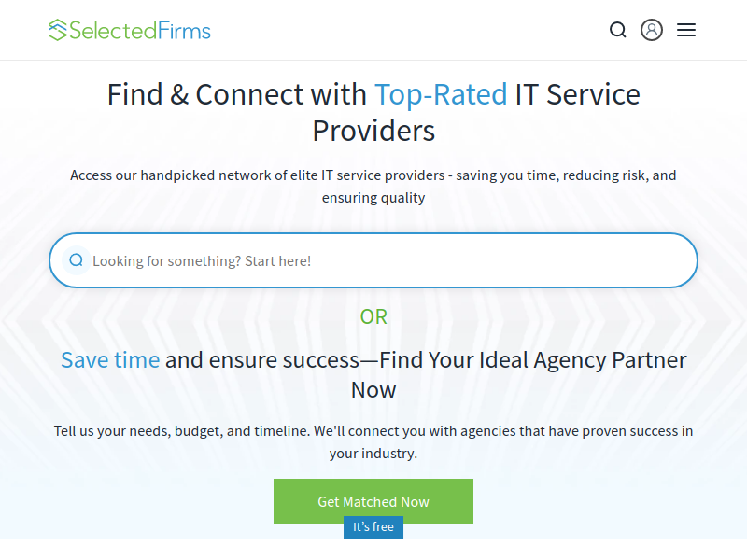
Task: Click 'Find & Connect with' headline text
Action: tap(237, 94)
